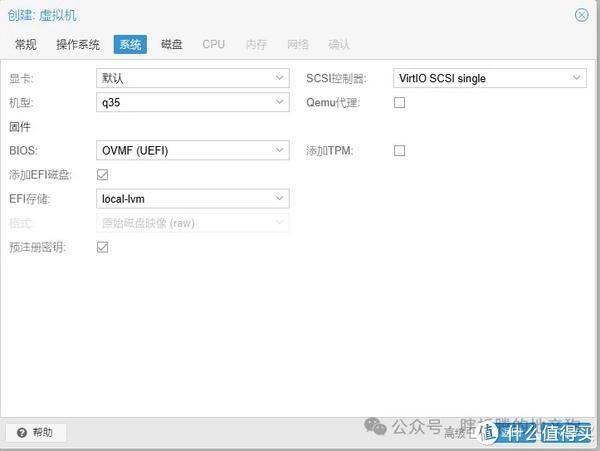Close the Create Virtual Machine dialog
The image size is (600, 451).
pos(581,15)
